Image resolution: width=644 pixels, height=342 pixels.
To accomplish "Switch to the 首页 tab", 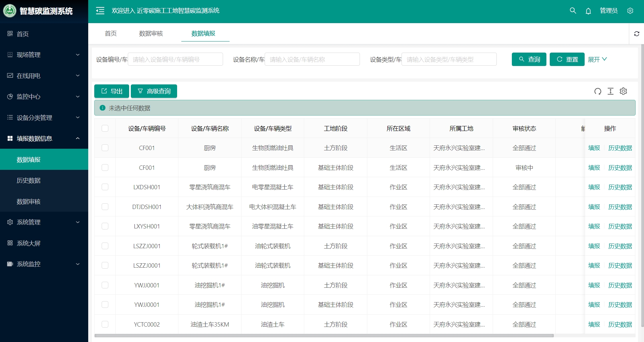I will coord(111,33).
